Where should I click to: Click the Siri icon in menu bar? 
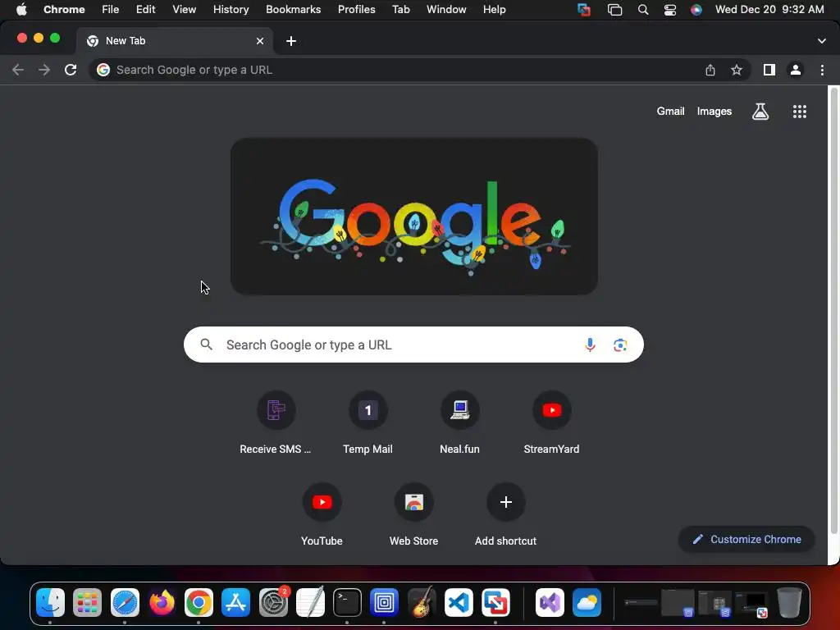click(696, 10)
